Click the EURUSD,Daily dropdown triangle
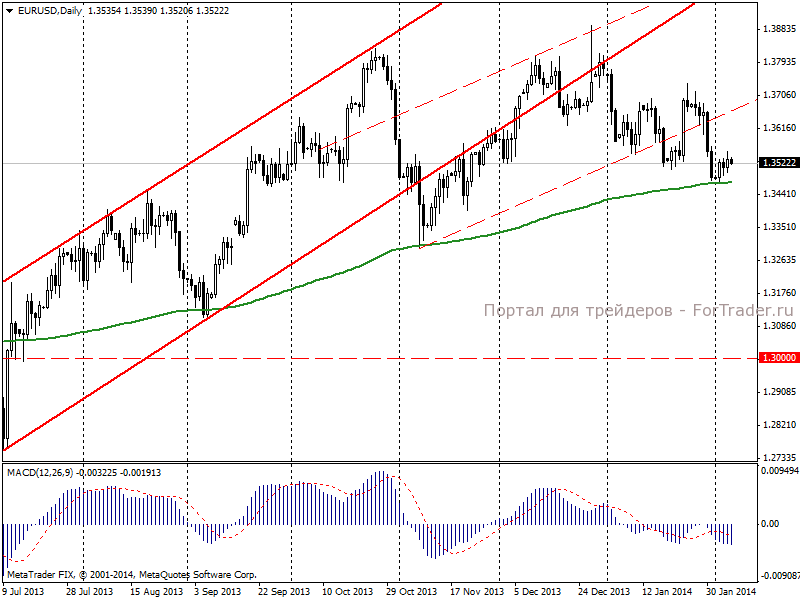Image resolution: width=800 pixels, height=600 pixels. point(9,11)
